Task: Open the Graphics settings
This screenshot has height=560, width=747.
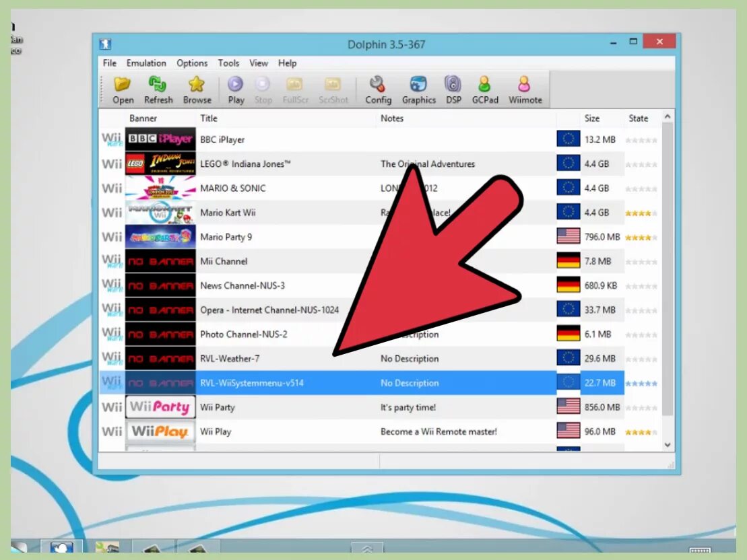Action: 419,90
